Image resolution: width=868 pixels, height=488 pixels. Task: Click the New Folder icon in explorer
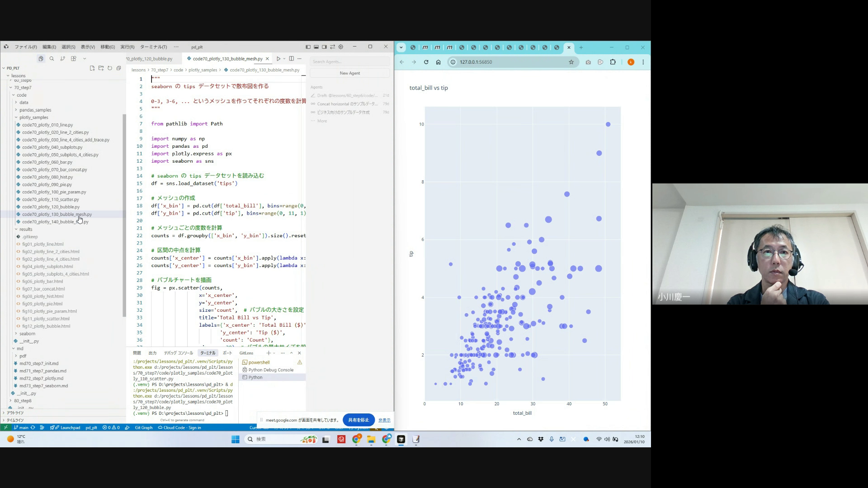click(x=101, y=68)
